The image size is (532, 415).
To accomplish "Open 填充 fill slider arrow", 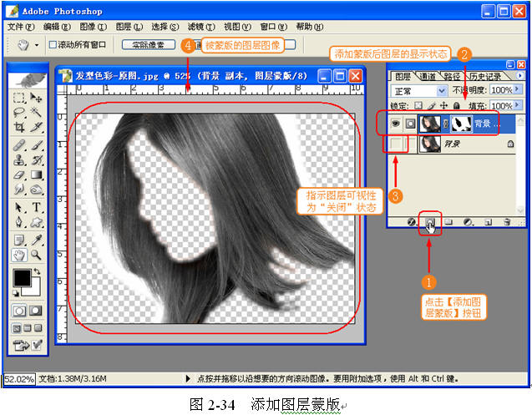I will coord(517,105).
